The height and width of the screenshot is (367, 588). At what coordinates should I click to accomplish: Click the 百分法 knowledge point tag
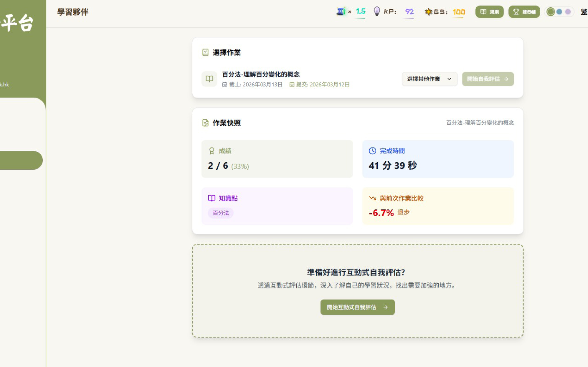[x=221, y=213]
